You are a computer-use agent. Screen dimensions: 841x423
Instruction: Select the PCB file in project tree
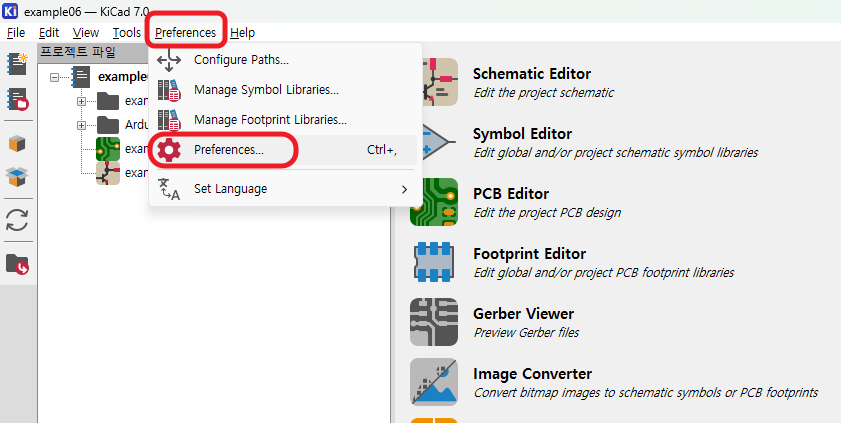(122, 149)
